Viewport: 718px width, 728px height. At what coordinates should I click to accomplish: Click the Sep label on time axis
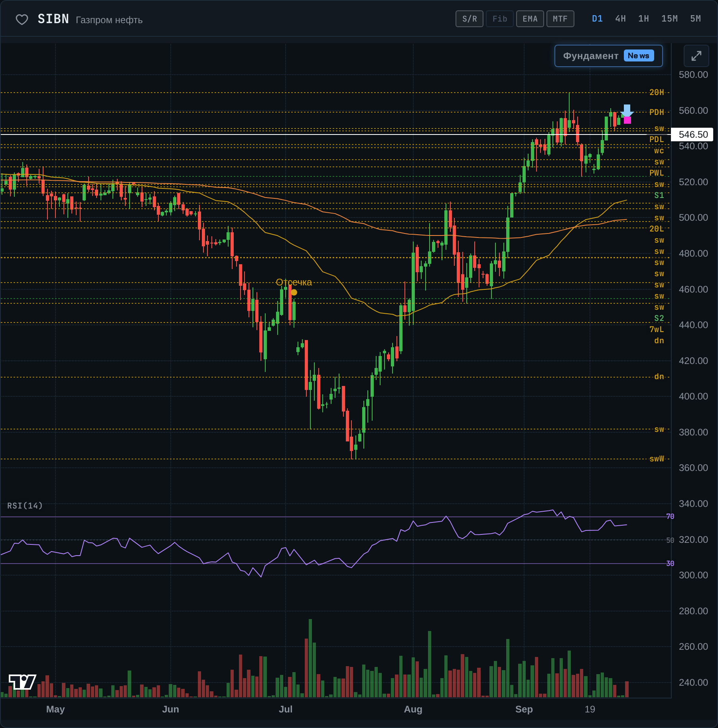pos(524,709)
